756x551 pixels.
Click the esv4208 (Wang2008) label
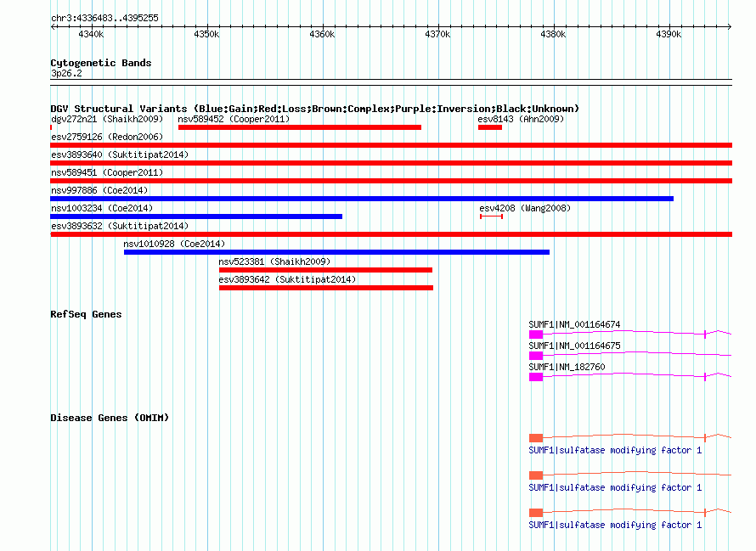[x=525, y=208]
